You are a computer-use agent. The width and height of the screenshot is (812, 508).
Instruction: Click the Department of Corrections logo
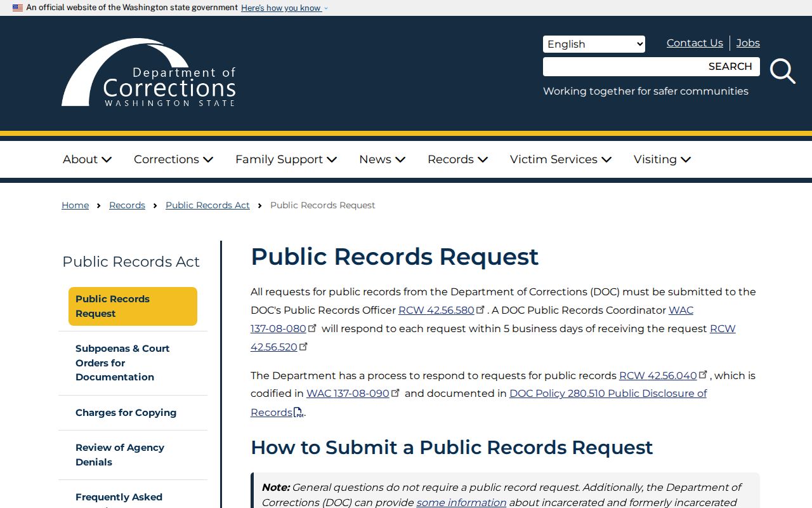pos(148,72)
